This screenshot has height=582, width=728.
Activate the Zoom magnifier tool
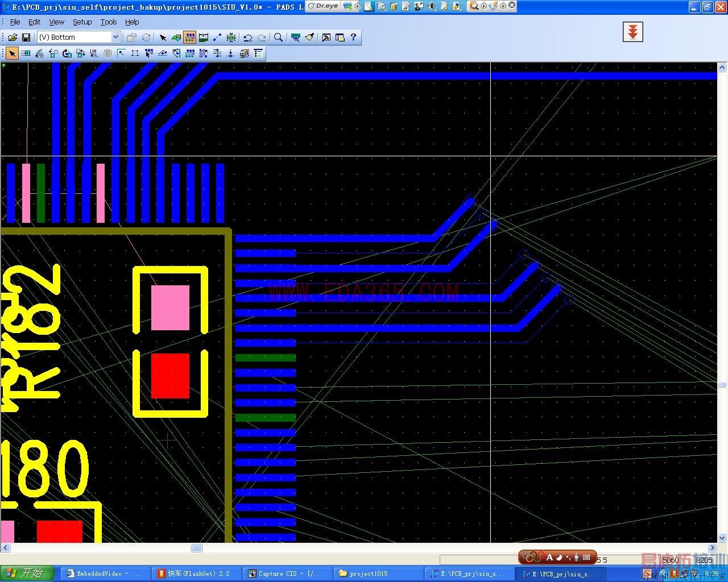coord(279,38)
